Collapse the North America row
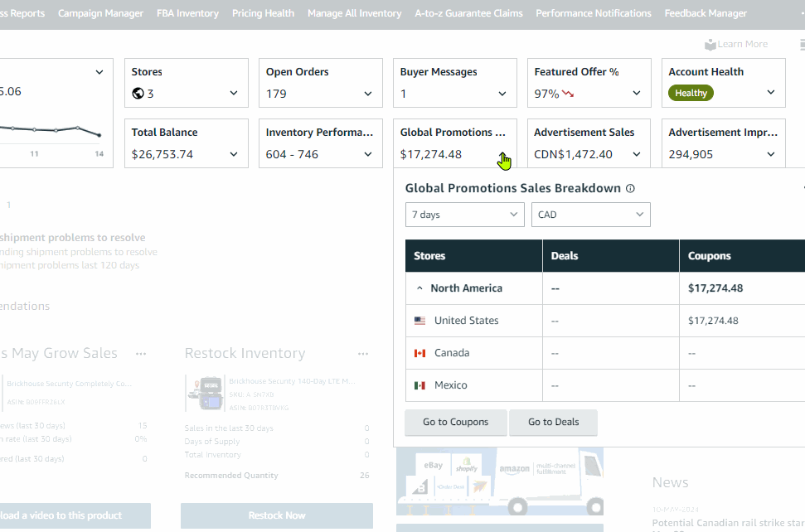 (x=419, y=288)
